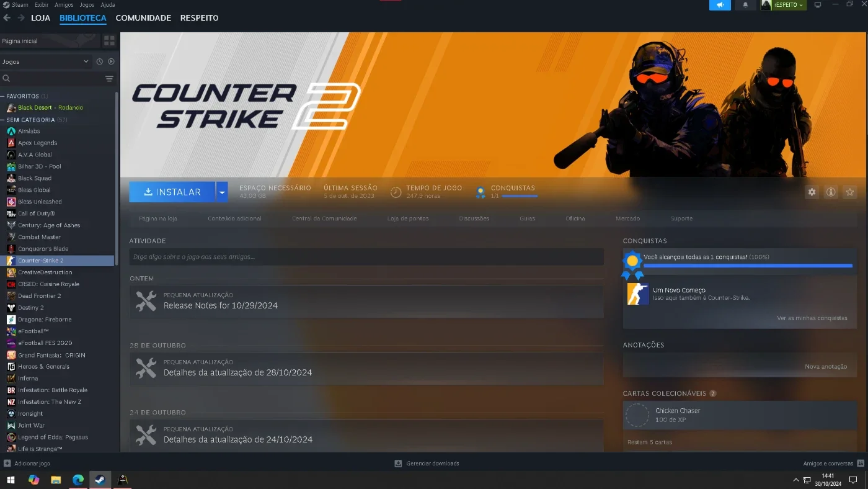868x489 pixels.
Task: Show Counter-Strike 2 info panel icon
Action: tap(831, 192)
